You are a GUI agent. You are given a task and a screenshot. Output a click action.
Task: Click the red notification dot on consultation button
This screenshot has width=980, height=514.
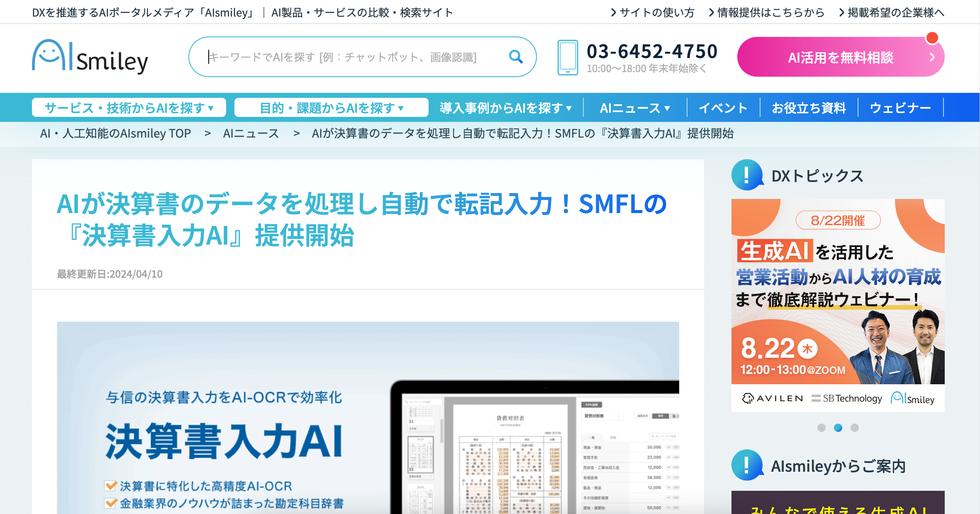[x=932, y=38]
